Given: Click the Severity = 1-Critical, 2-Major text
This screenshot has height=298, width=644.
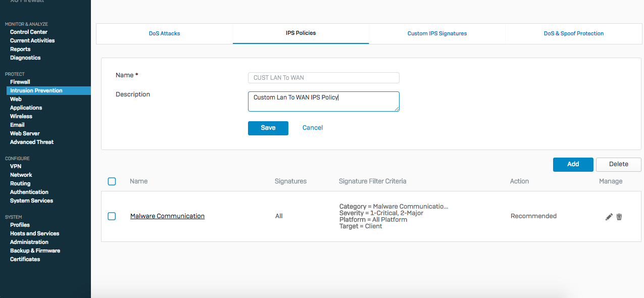Looking at the screenshot, I should (381, 213).
